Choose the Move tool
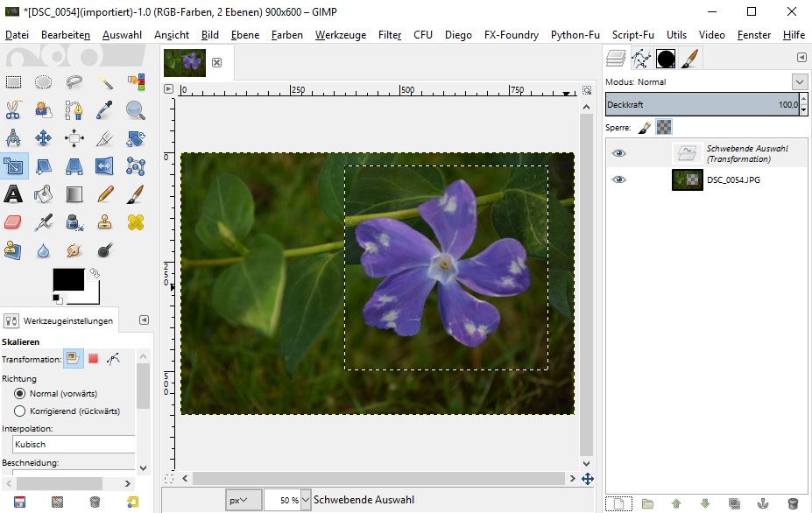Image resolution: width=812 pixels, height=513 pixels. [44, 138]
